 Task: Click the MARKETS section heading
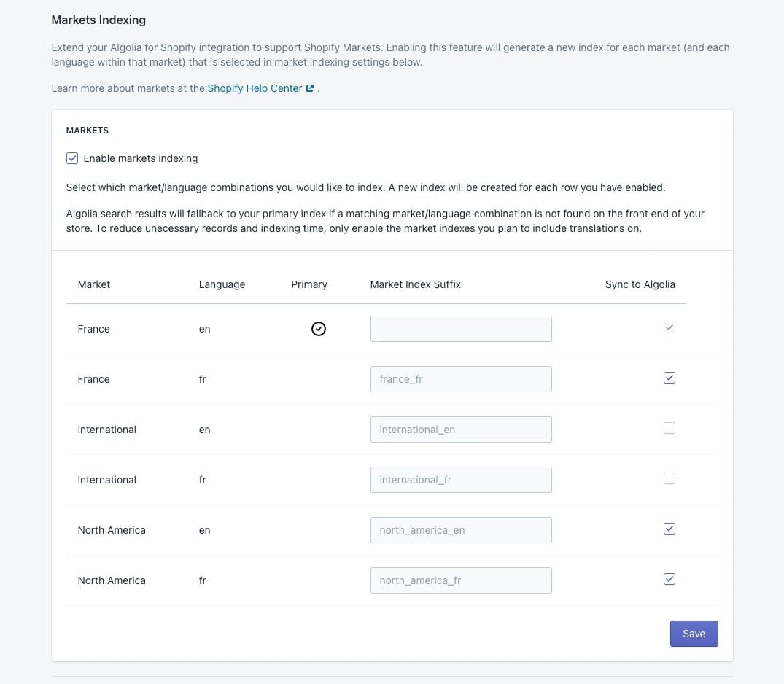(x=87, y=130)
